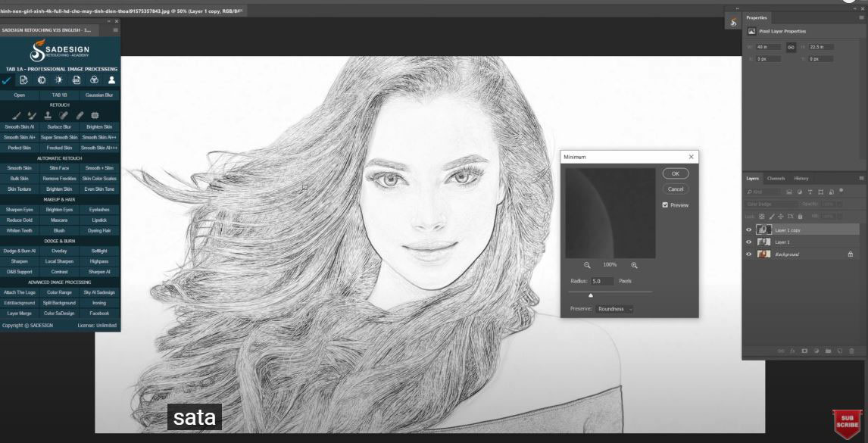This screenshot has width=868, height=443.
Task: Switch to the History tab
Action: [801, 178]
